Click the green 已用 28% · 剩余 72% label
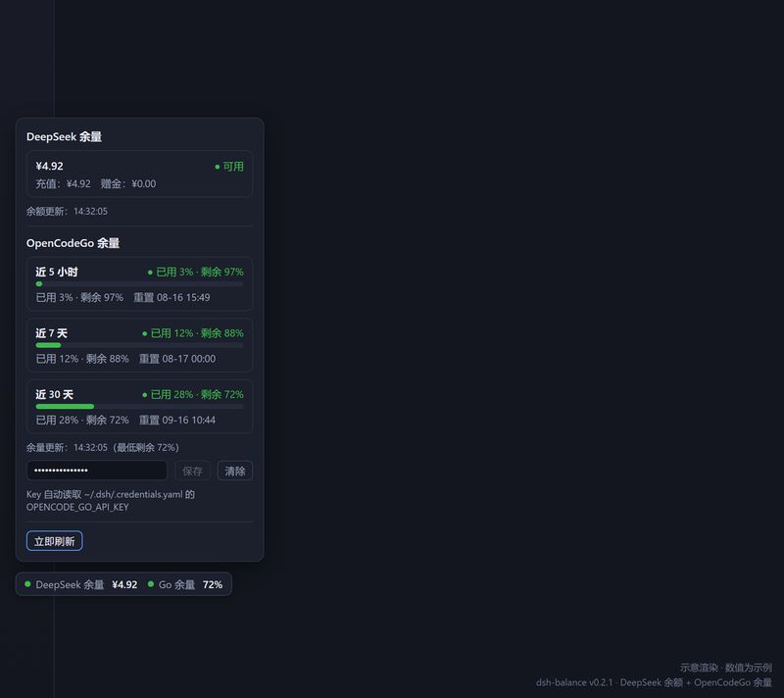 (197, 395)
